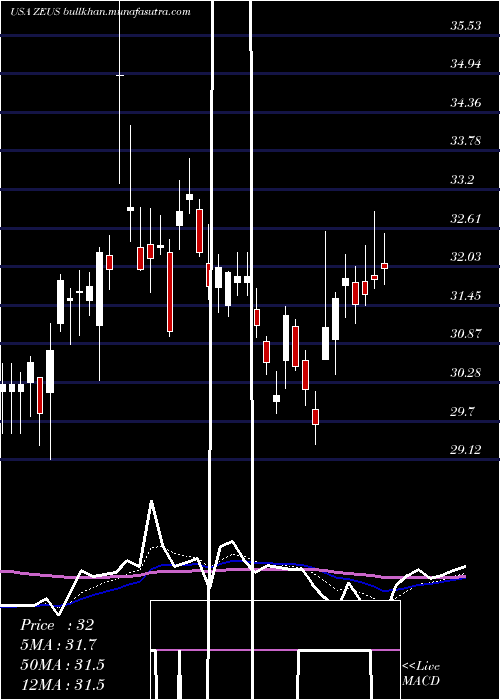
Task: Click the 30.28 price axis label
Action: (466, 372)
